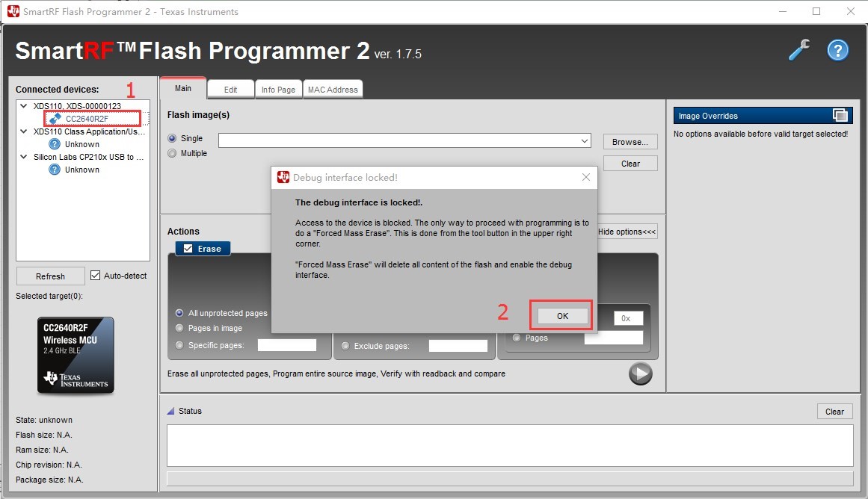Open the flash image path dropdown
This screenshot has height=499, width=868.
point(584,140)
